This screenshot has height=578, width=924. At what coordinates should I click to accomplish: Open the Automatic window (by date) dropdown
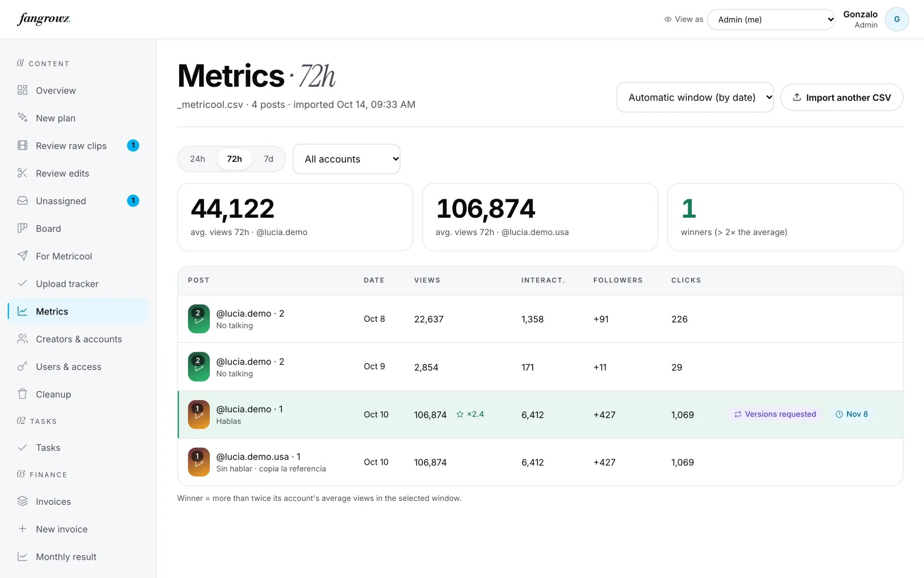coord(695,97)
